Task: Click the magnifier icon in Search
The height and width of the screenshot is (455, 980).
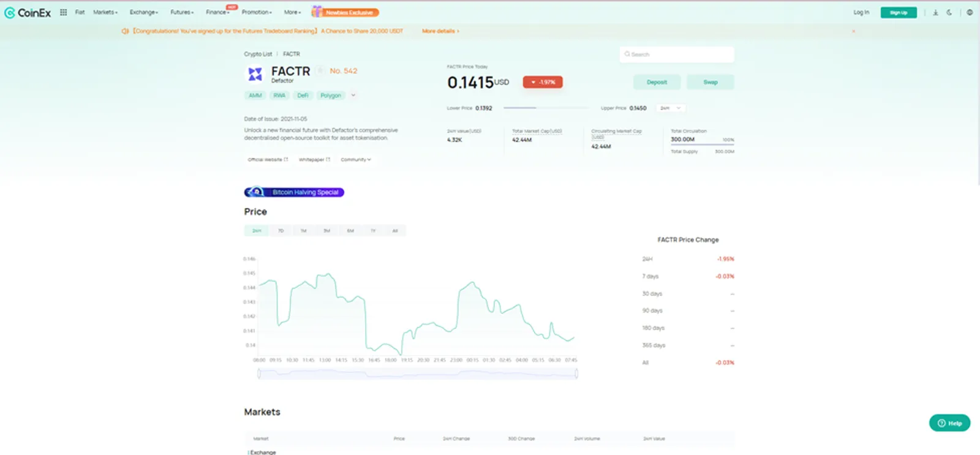Action: pyautogui.click(x=627, y=55)
